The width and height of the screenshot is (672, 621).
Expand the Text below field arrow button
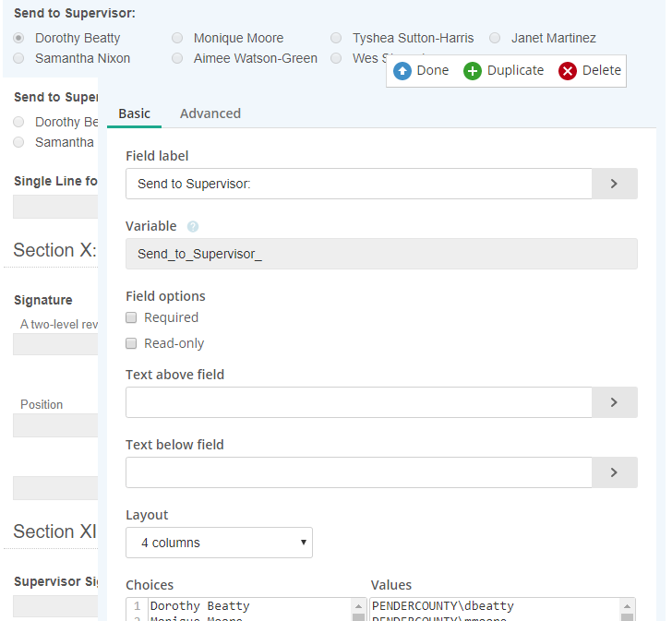(614, 472)
